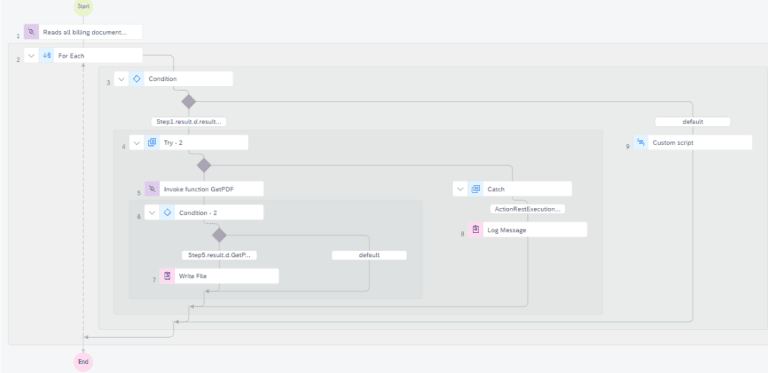
Task: Click the Invoke function GetPDF icon
Action: point(152,189)
